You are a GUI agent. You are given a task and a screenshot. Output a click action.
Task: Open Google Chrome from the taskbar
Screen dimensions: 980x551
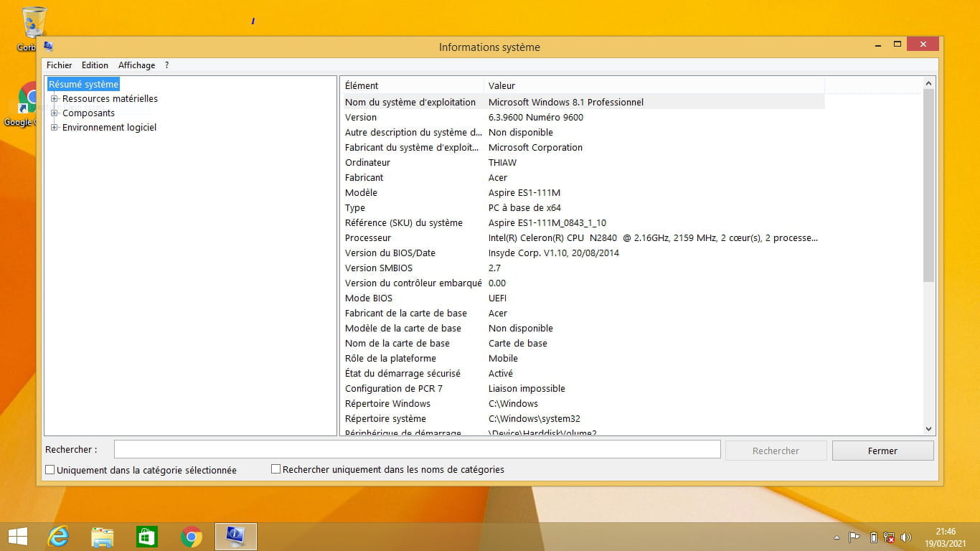(x=192, y=537)
